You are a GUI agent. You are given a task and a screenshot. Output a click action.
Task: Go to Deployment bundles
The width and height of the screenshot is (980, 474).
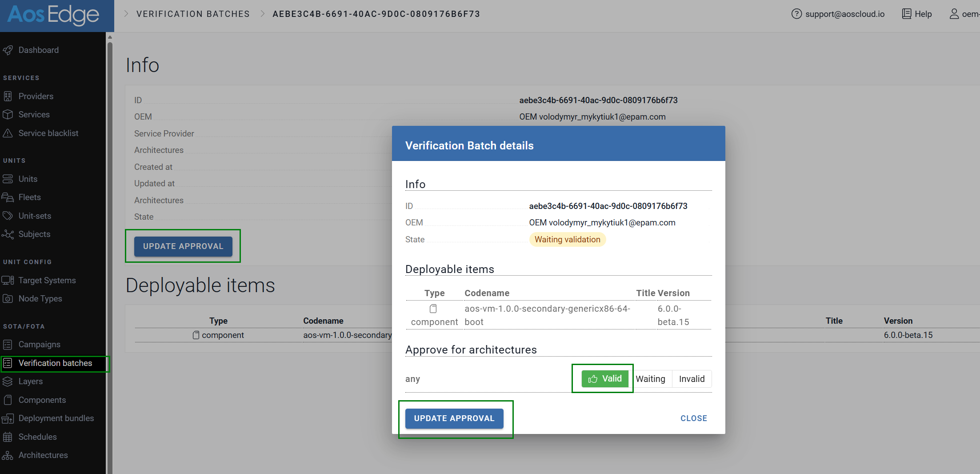point(56,418)
